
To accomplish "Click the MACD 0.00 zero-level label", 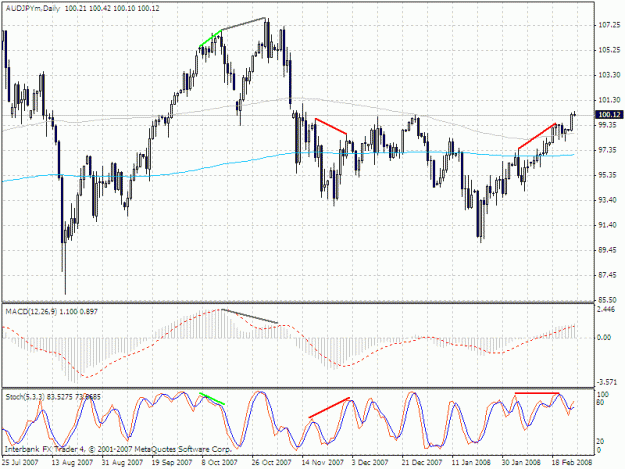I will click(604, 338).
